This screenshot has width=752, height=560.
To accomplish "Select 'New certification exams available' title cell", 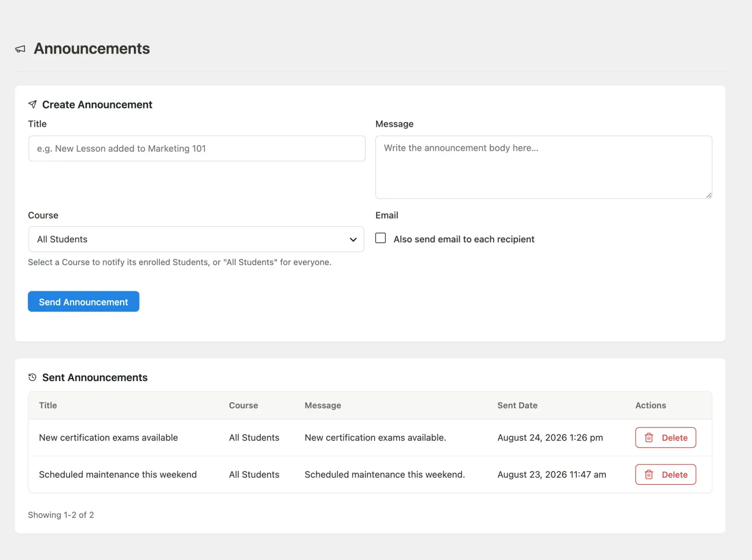I will tap(109, 437).
